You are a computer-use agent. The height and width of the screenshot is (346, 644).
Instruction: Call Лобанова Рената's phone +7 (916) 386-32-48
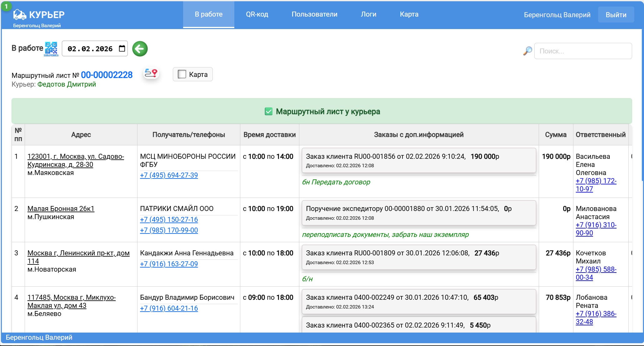(x=596, y=318)
